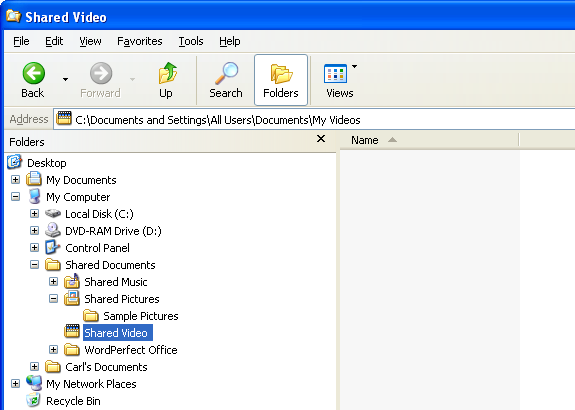The height and width of the screenshot is (410, 575).
Task: Close the Folders pane with X
Action: click(x=321, y=139)
